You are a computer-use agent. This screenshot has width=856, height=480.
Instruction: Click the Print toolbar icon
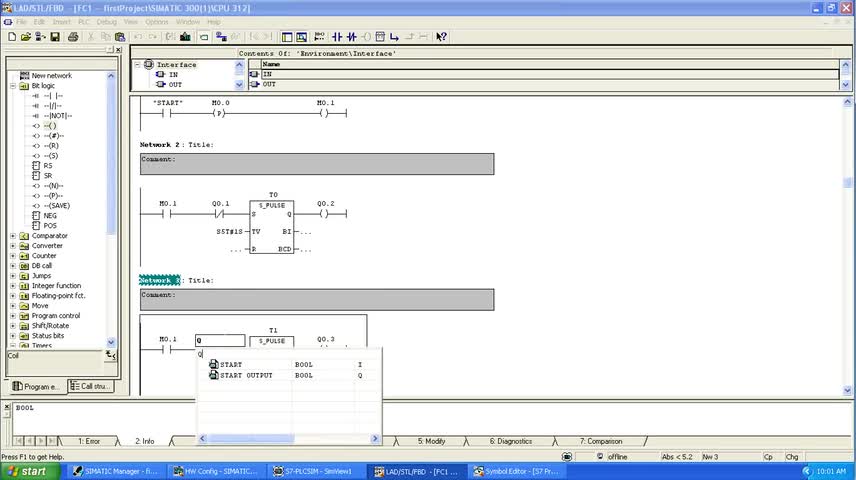point(73,37)
